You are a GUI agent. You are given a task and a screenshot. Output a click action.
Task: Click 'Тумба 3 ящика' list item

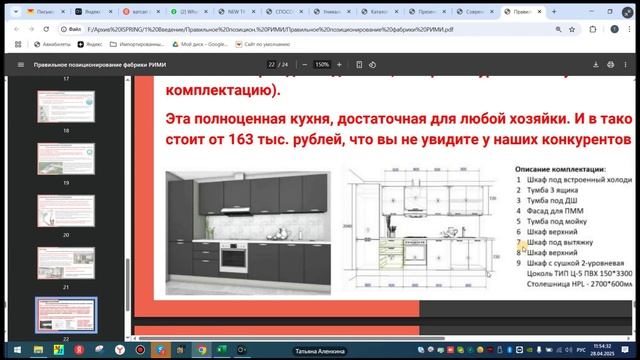click(552, 190)
